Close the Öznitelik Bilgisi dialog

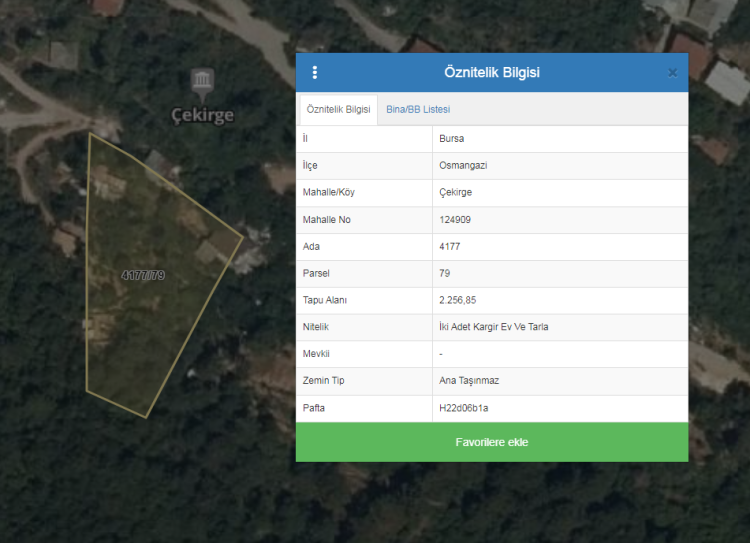672,73
